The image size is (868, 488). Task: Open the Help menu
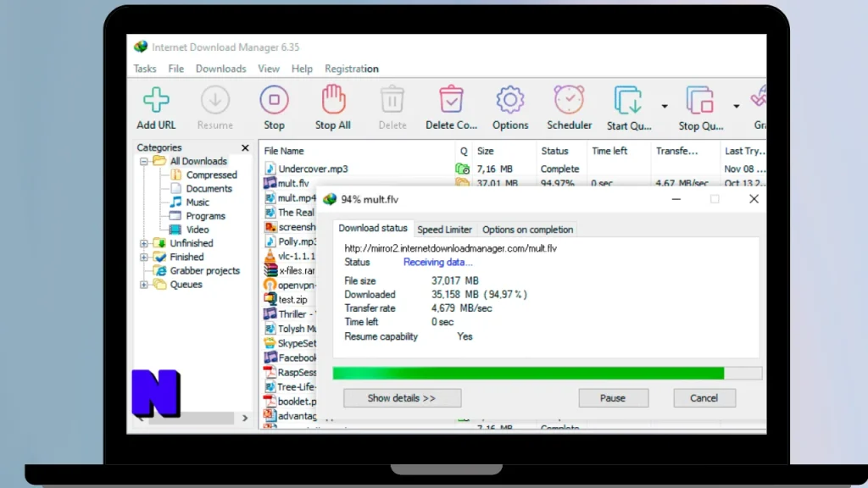pyautogui.click(x=303, y=69)
